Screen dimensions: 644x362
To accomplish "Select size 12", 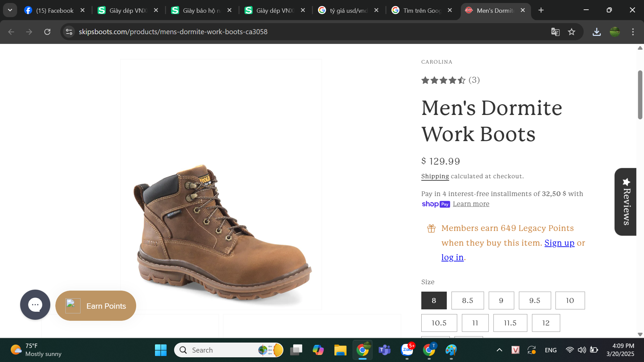I will click(546, 323).
